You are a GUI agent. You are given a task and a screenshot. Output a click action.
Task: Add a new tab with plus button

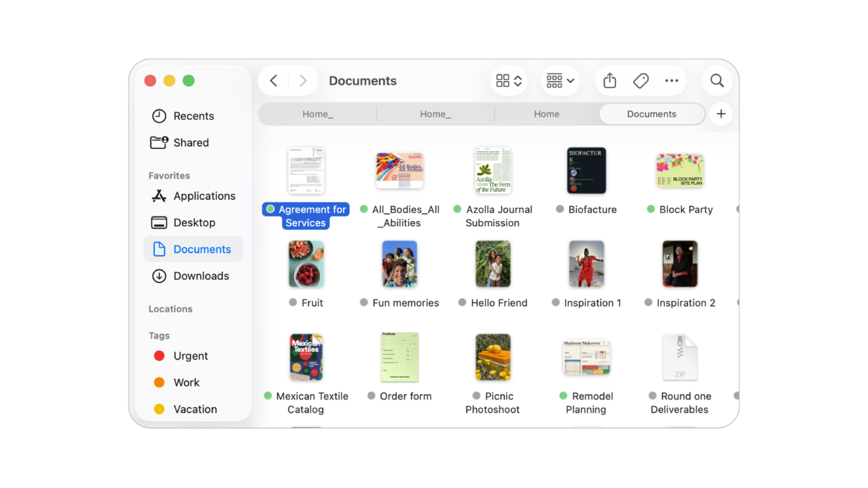coord(721,114)
